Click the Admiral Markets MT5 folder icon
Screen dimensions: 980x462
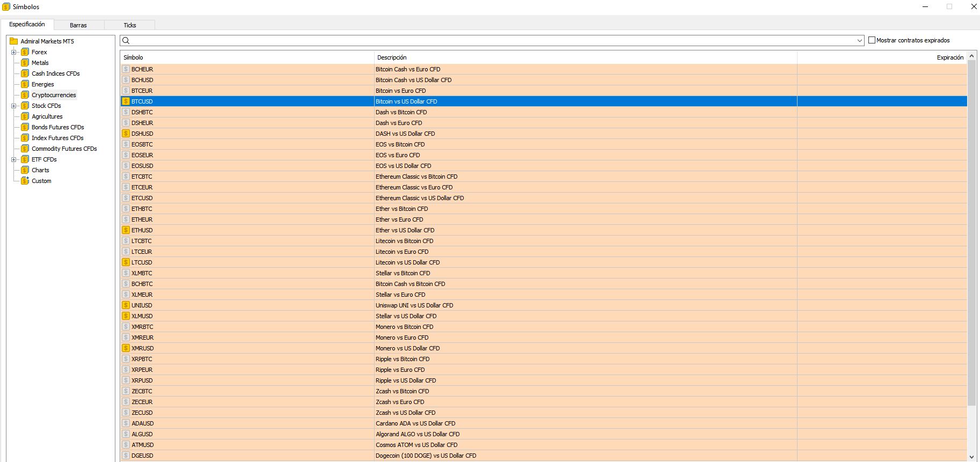[14, 41]
